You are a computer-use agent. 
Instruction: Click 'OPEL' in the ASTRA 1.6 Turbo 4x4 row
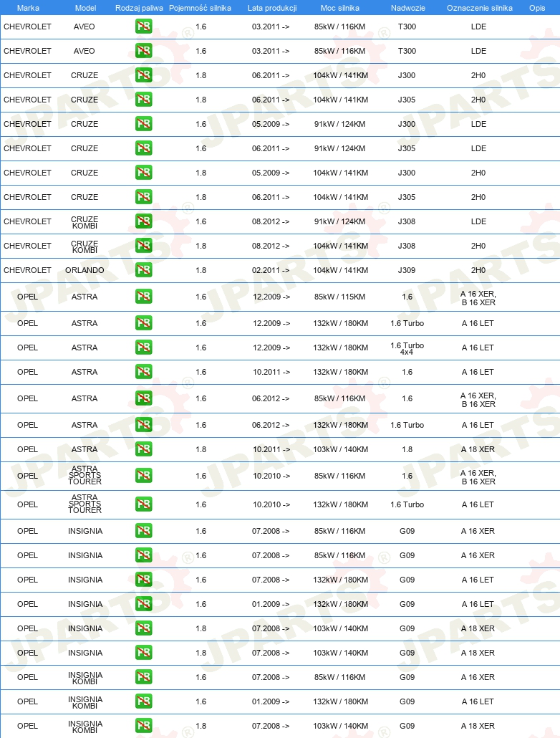click(x=27, y=348)
